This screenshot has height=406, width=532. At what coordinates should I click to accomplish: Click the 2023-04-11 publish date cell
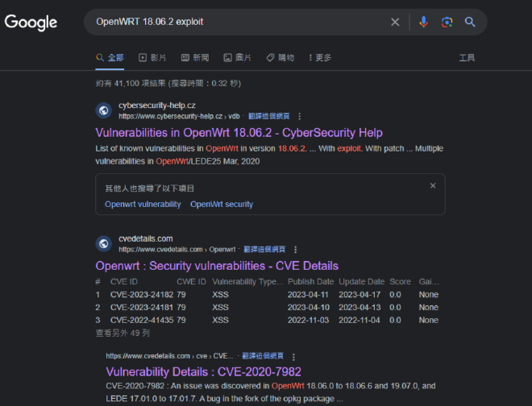click(x=308, y=294)
